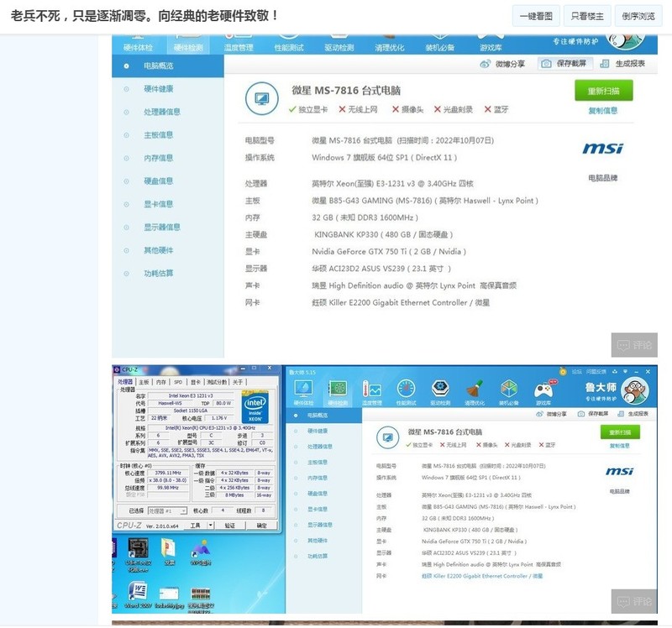Open the Word 2007 desktop shortcut

pos(138,594)
